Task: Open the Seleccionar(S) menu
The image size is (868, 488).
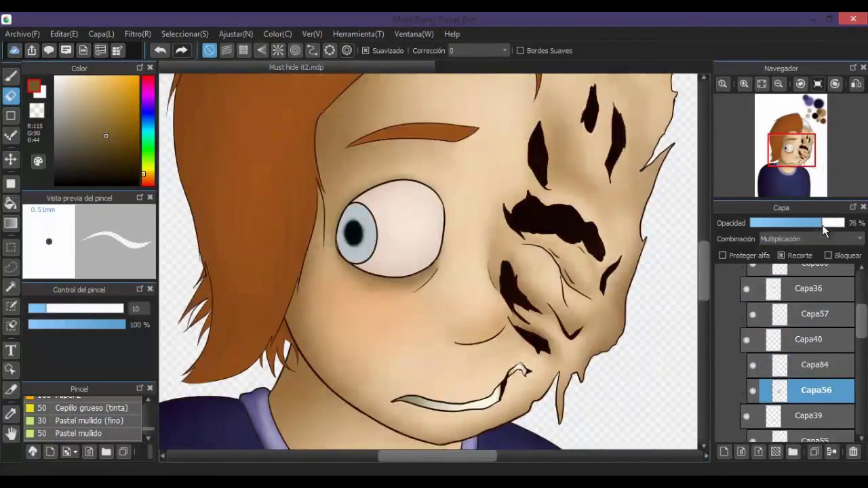Action: [x=184, y=34]
